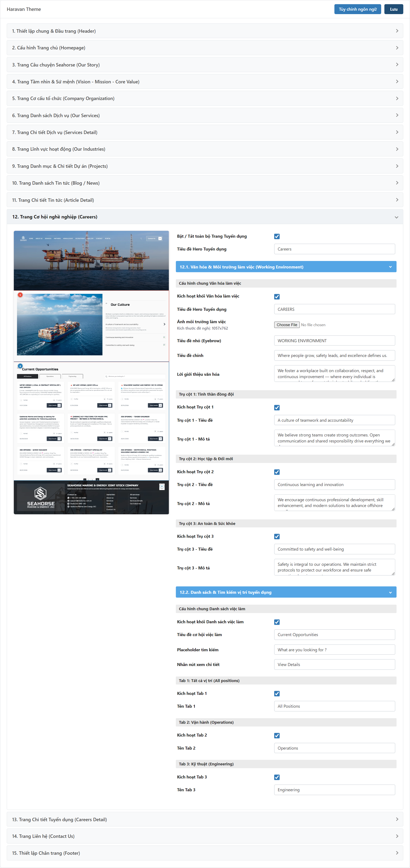
Task: Open Tùy chỉnh ngôn ngữ button
Action: point(357,9)
